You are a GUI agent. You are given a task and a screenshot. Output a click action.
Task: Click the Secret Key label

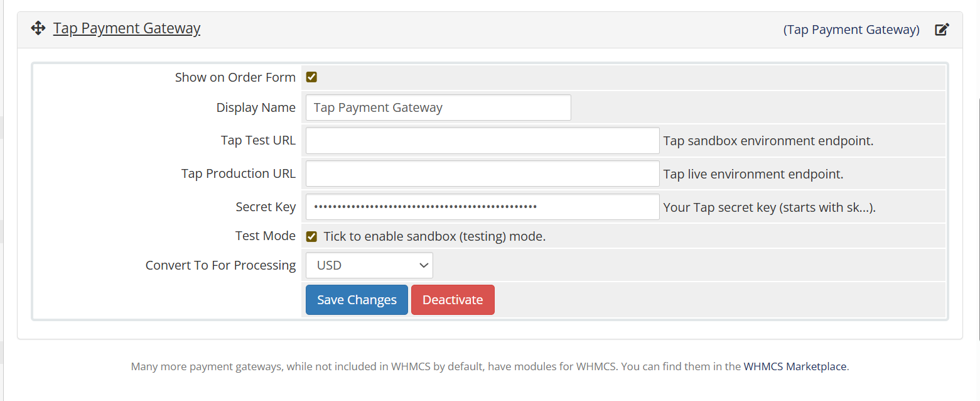click(x=266, y=207)
